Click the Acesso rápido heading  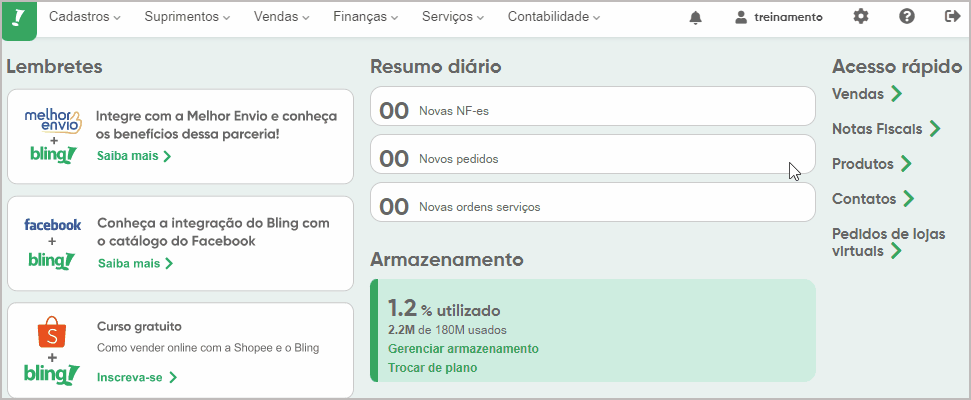897,67
